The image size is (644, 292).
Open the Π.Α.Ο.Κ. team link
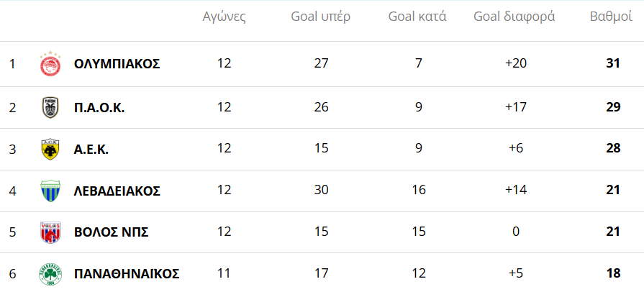coord(99,107)
